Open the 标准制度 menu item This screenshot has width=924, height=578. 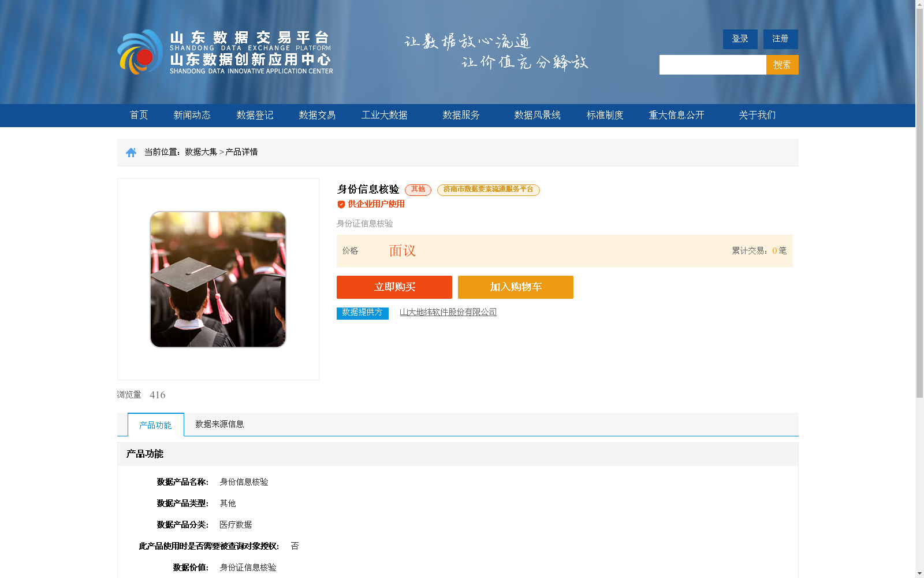tap(605, 116)
